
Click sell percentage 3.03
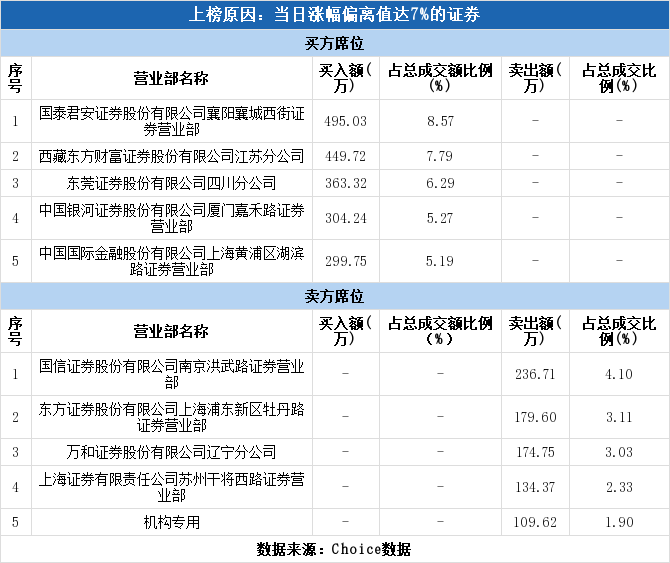619,452
